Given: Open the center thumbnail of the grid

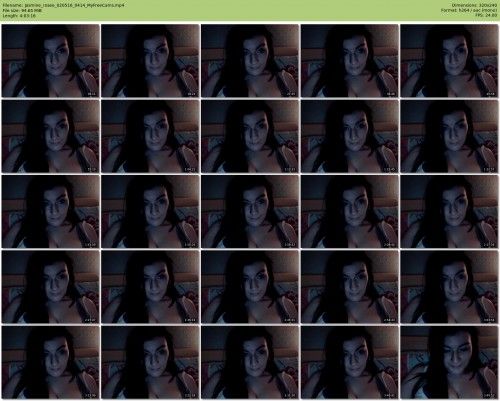Looking at the screenshot, I should (250, 211).
